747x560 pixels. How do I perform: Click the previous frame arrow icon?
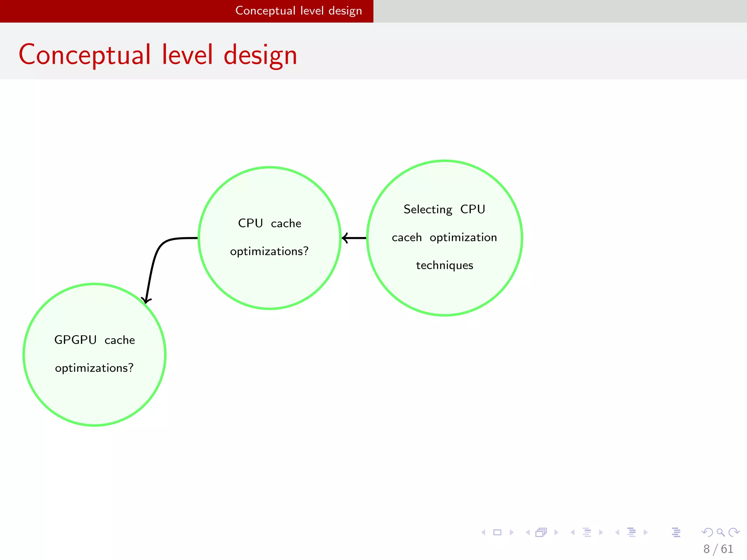point(528,532)
